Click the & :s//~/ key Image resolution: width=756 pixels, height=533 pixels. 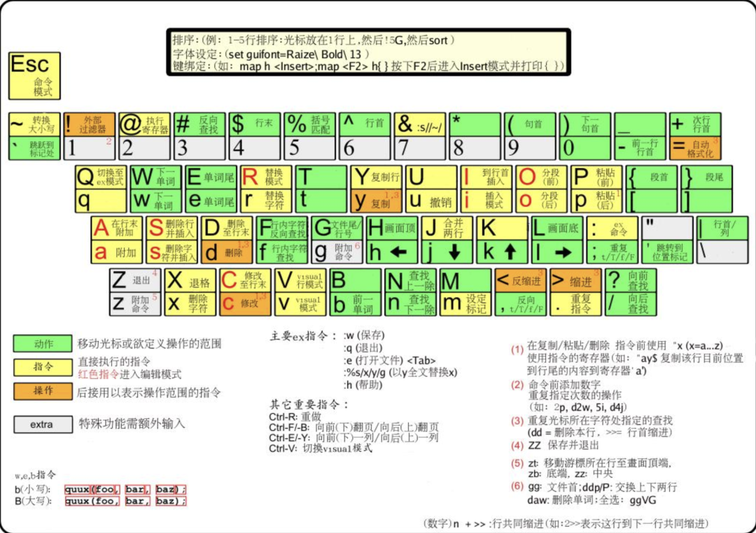pyautogui.click(x=419, y=125)
